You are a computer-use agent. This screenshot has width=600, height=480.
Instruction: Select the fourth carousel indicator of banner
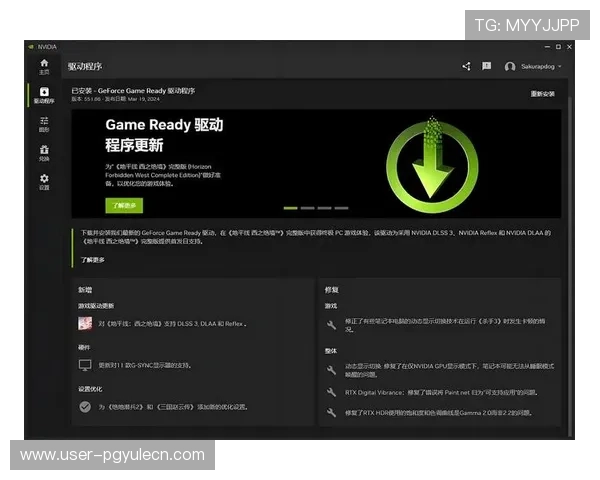[341, 208]
